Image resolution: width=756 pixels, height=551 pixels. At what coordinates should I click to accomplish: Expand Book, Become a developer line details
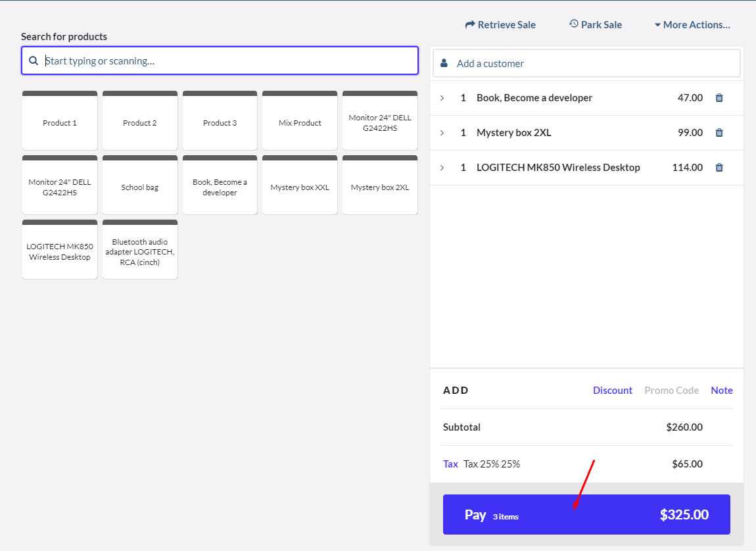(x=442, y=98)
